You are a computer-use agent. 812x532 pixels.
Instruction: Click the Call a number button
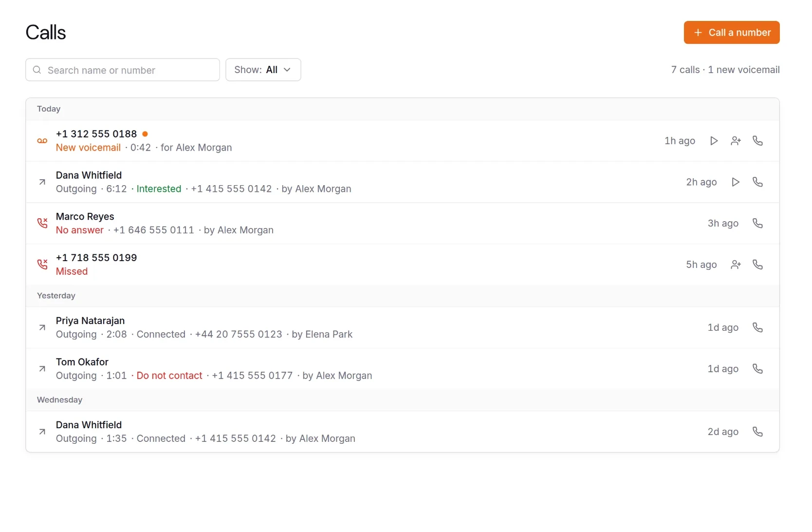732,33
